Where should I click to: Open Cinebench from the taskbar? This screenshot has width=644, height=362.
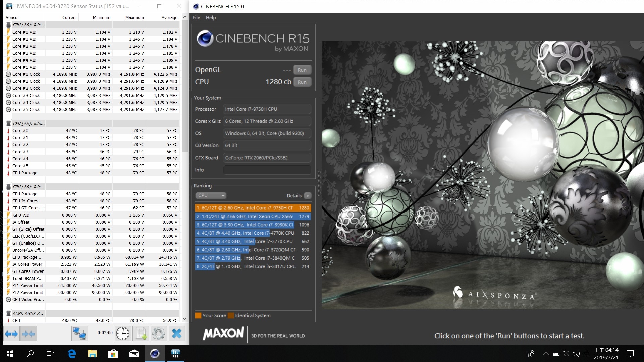pyautogui.click(x=155, y=353)
